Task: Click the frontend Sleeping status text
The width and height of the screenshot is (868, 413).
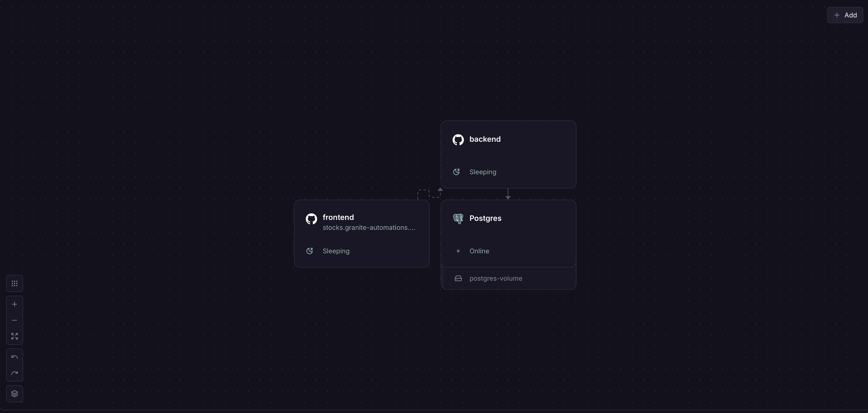Action: click(336, 251)
